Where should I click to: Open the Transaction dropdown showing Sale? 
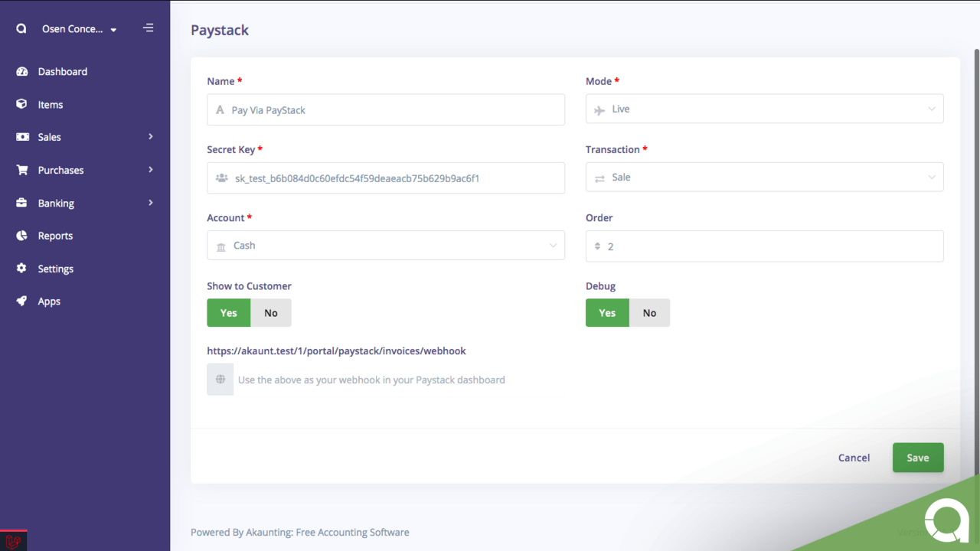coord(764,177)
